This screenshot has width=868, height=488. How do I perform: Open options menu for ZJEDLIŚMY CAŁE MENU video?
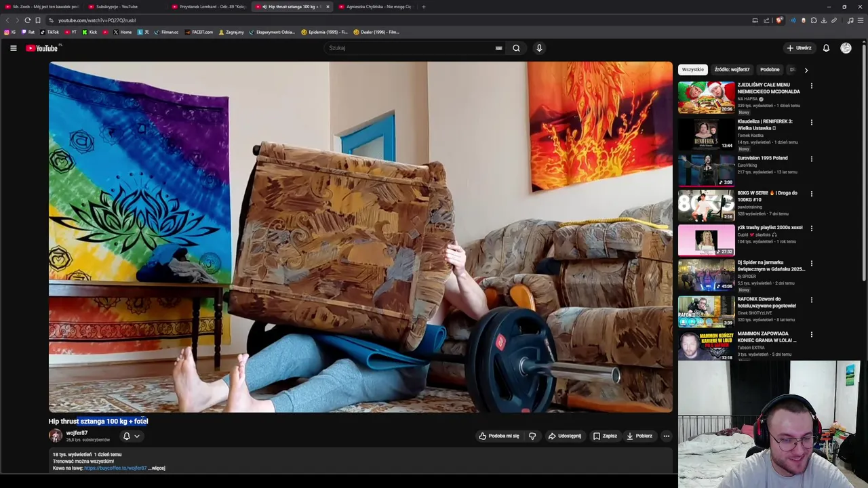pyautogui.click(x=811, y=86)
